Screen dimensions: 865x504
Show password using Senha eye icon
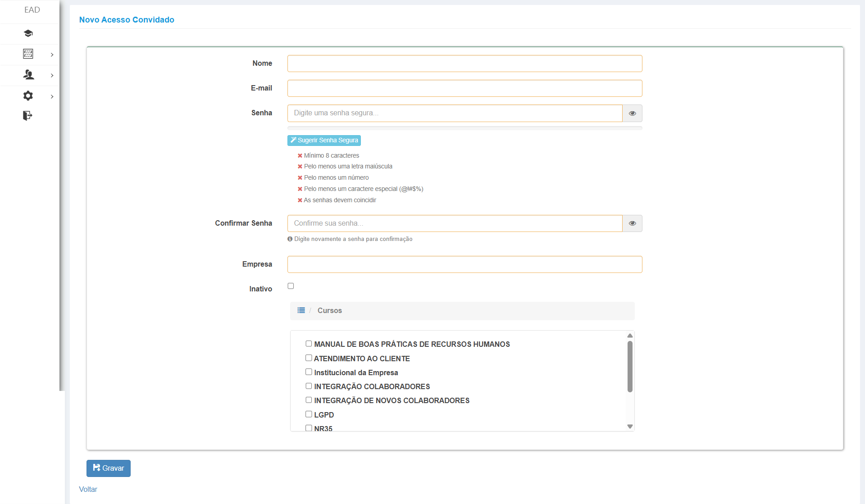[632, 114]
